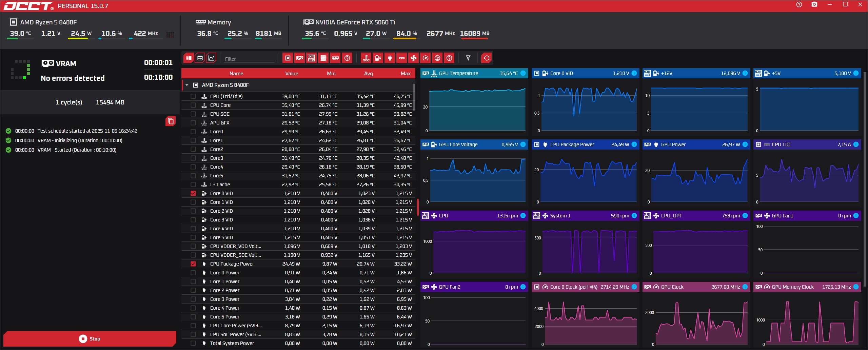Click the sensor Filter text field
Screen dimensions: 868x350
pos(249,59)
